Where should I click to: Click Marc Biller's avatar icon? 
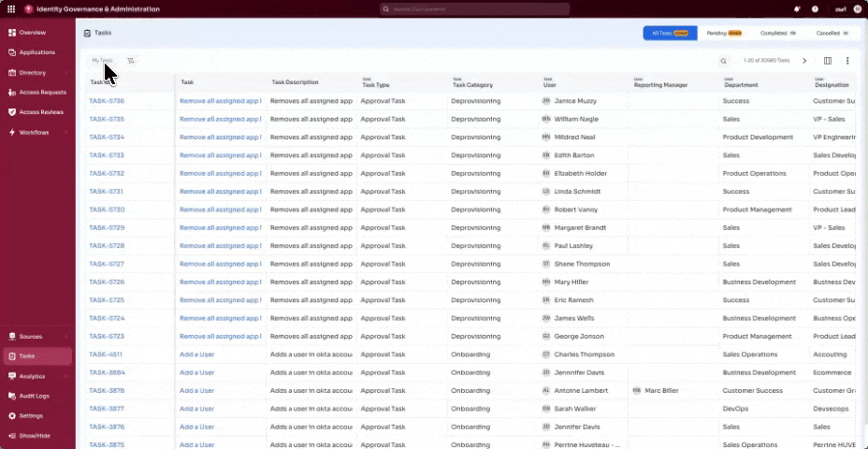click(x=637, y=390)
